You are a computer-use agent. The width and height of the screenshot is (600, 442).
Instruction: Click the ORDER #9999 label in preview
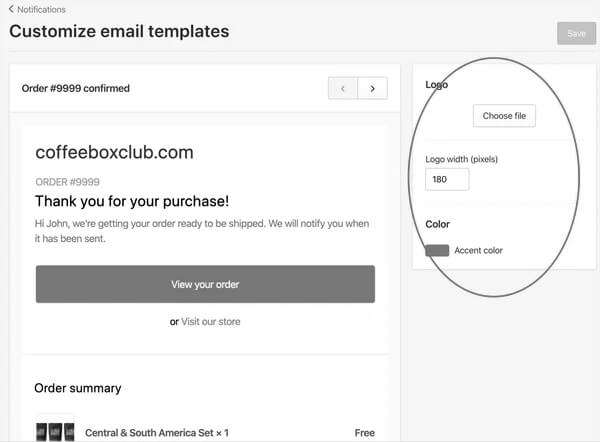point(67,182)
